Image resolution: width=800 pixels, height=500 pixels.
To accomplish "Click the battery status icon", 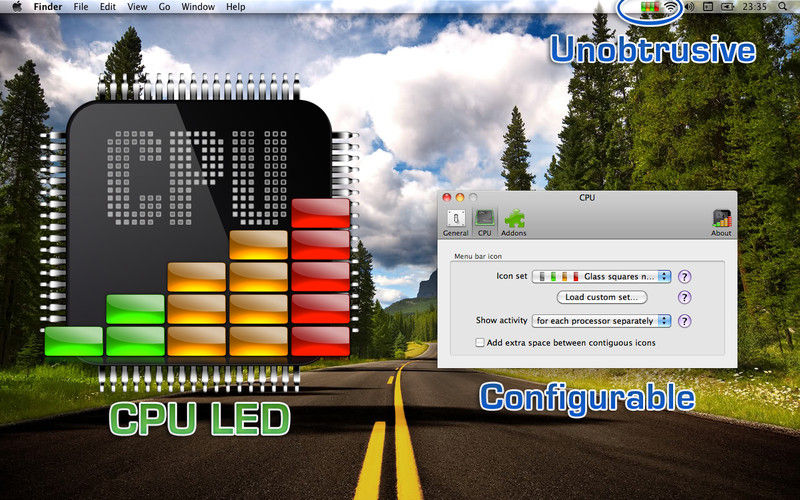I will pyautogui.click(x=727, y=7).
